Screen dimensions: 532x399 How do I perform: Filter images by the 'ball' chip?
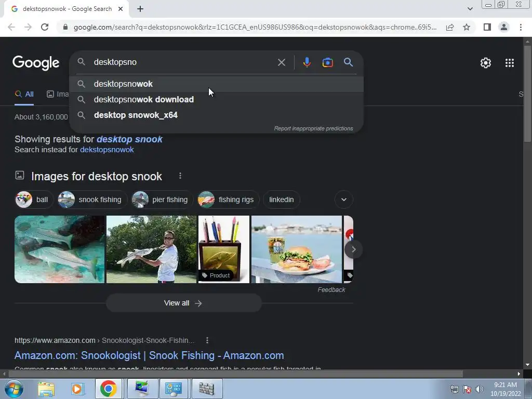[34, 199]
